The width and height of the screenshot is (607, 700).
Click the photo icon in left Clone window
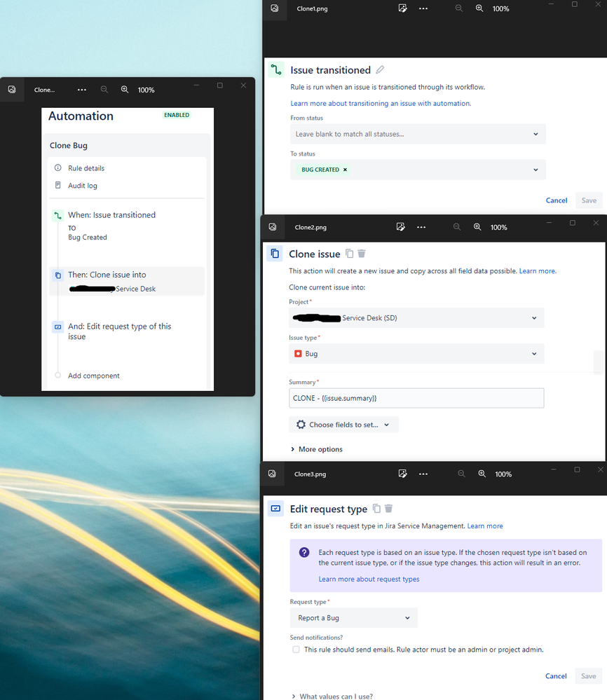12,89
